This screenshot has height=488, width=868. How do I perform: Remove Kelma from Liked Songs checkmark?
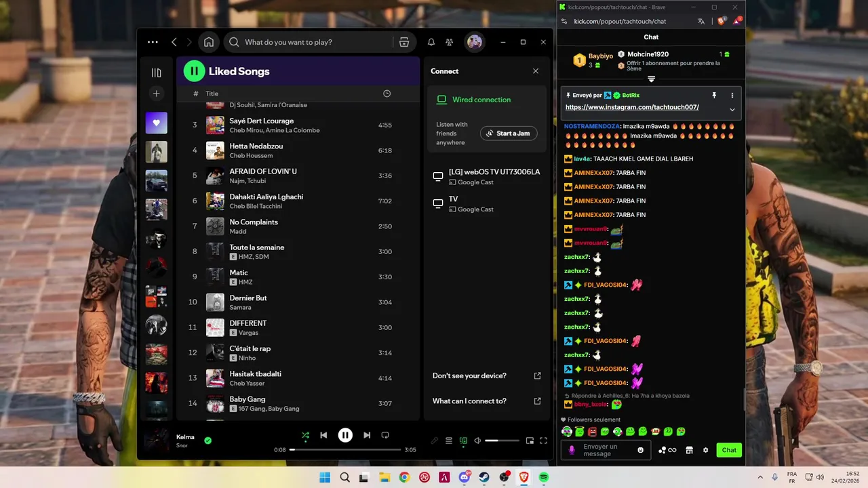(208, 441)
